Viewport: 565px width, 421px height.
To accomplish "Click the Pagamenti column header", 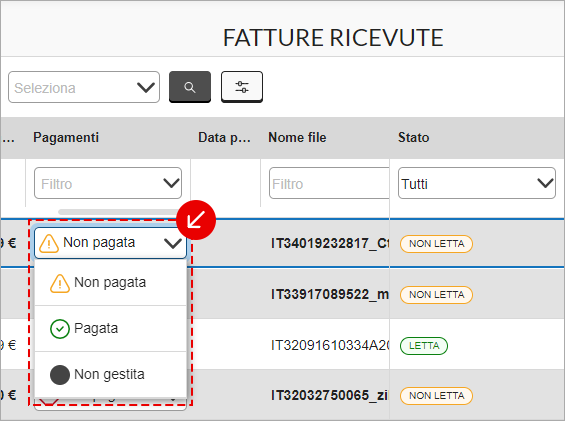I will pyautogui.click(x=66, y=137).
